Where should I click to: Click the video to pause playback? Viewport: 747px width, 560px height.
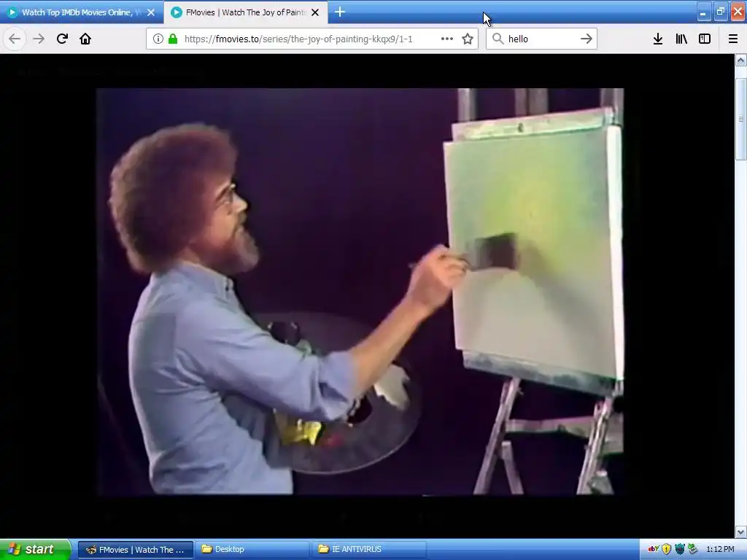360,292
